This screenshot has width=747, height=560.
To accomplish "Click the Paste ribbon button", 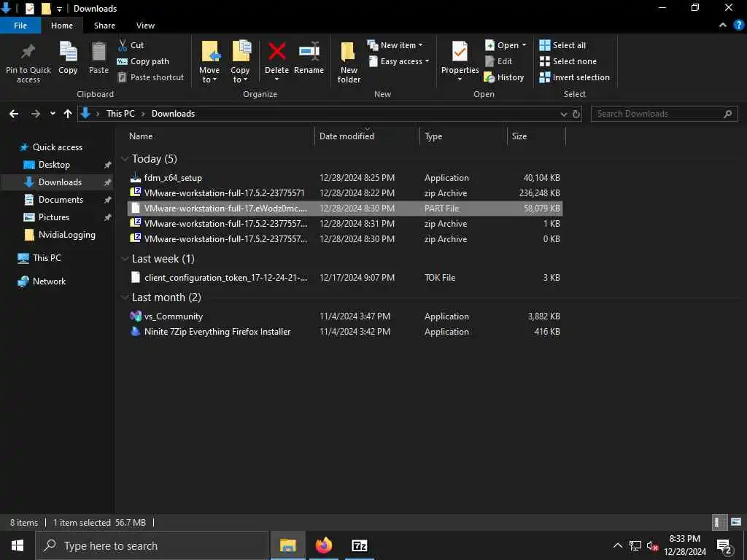I will pos(98,58).
